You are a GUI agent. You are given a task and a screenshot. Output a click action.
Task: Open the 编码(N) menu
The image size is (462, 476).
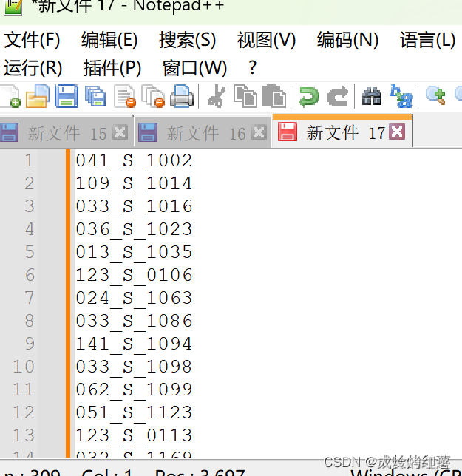tap(347, 40)
